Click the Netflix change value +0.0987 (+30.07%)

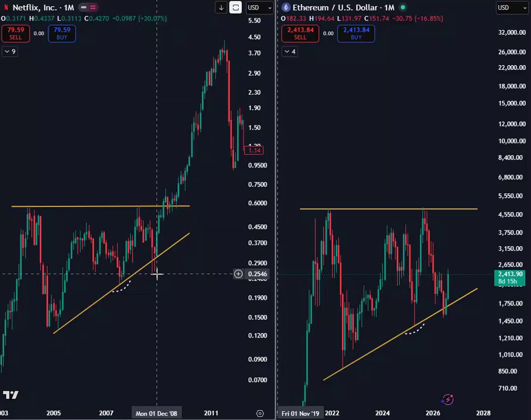coord(139,18)
